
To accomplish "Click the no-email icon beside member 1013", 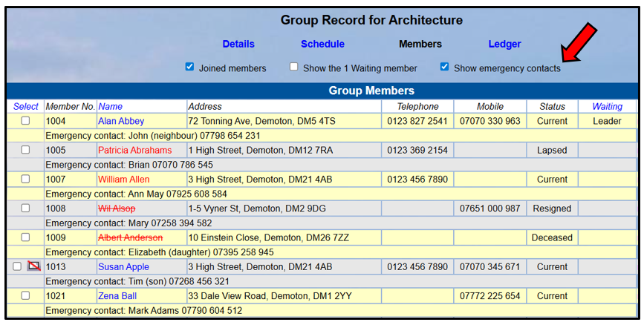I will tap(33, 266).
